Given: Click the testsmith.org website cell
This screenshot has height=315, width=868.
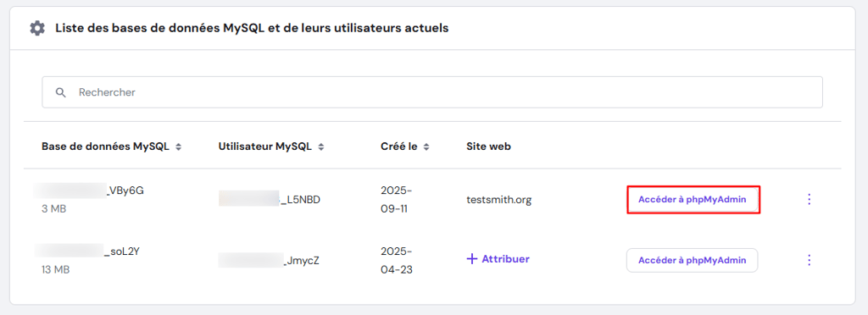Looking at the screenshot, I should pos(498,200).
